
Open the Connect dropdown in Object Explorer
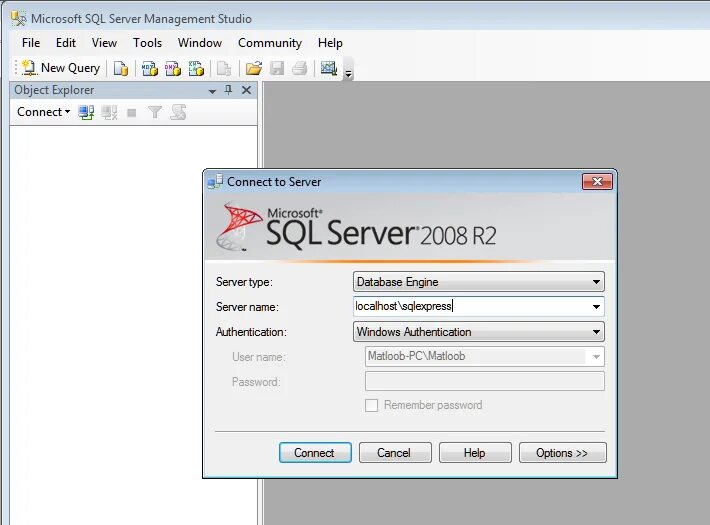pos(43,112)
